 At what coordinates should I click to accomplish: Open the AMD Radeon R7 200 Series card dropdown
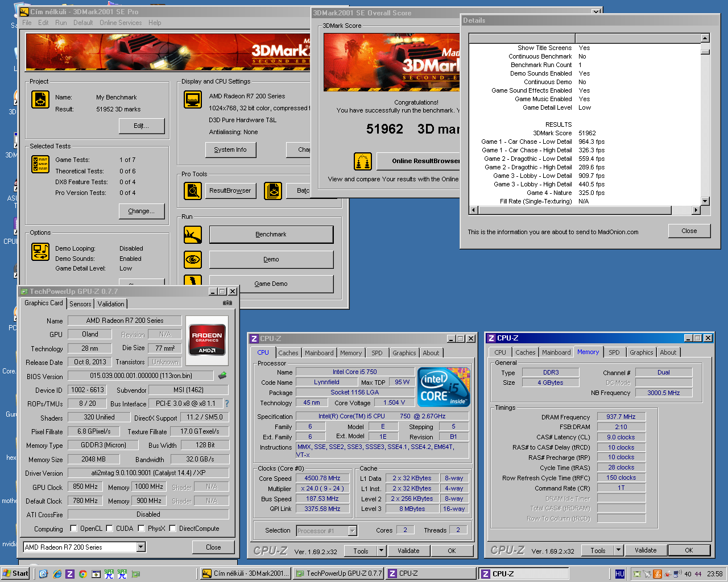click(x=141, y=547)
